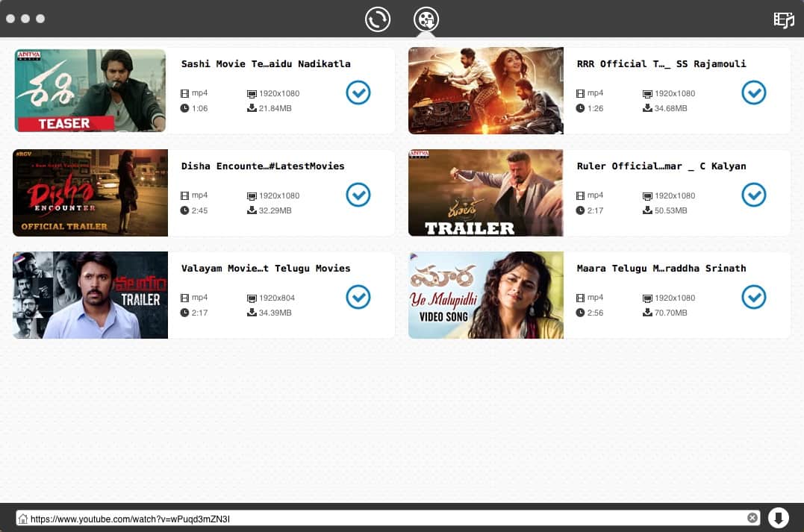Click the monitor icon on Maara card

648,298
